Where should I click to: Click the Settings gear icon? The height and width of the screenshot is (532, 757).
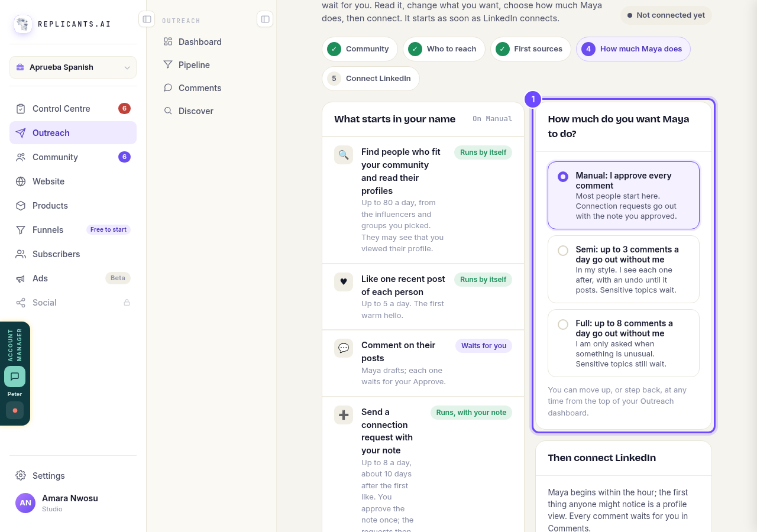tap(21, 476)
